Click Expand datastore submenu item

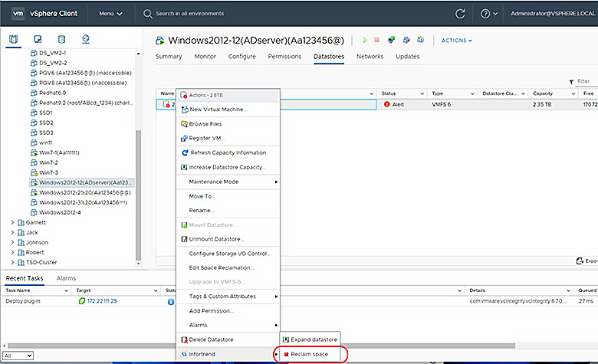pyautogui.click(x=310, y=339)
